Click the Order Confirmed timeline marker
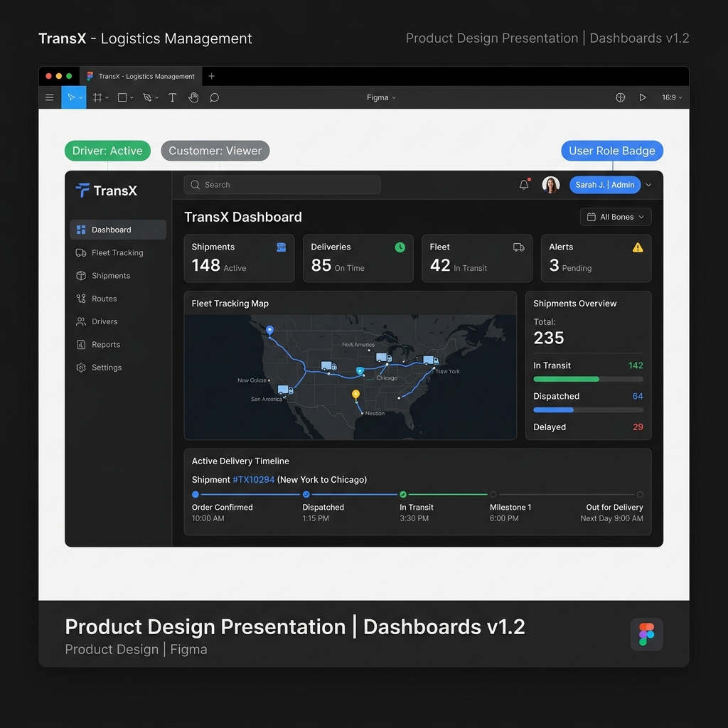This screenshot has height=728, width=728. (x=196, y=495)
